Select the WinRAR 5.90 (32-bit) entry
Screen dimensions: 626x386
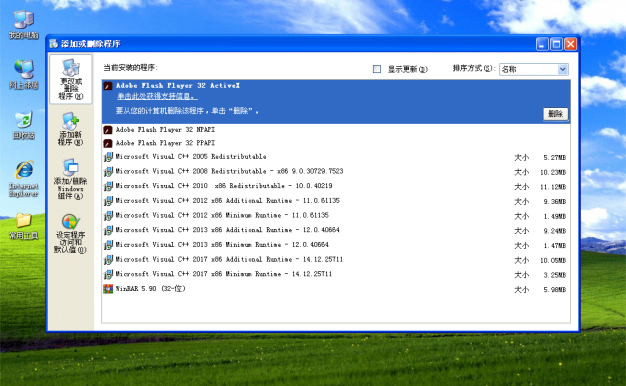click(x=336, y=289)
